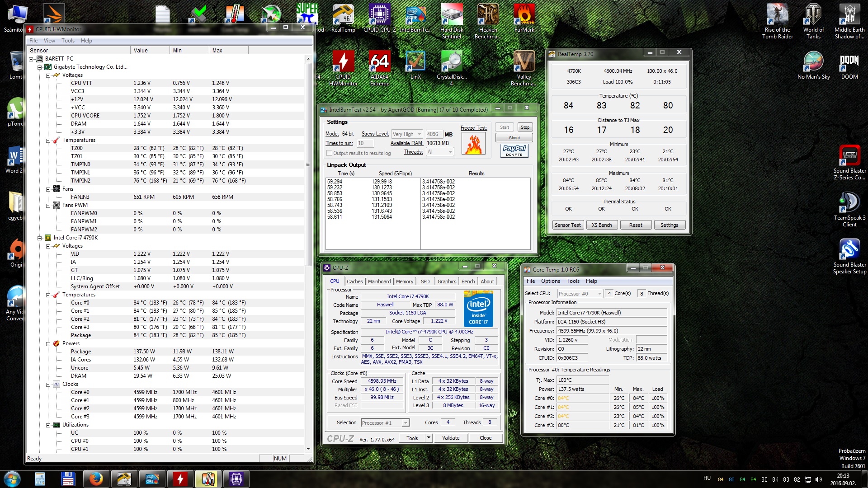Open the Threads dropdown in IntelBurnTest
This screenshot has height=488, width=868.
click(x=439, y=152)
